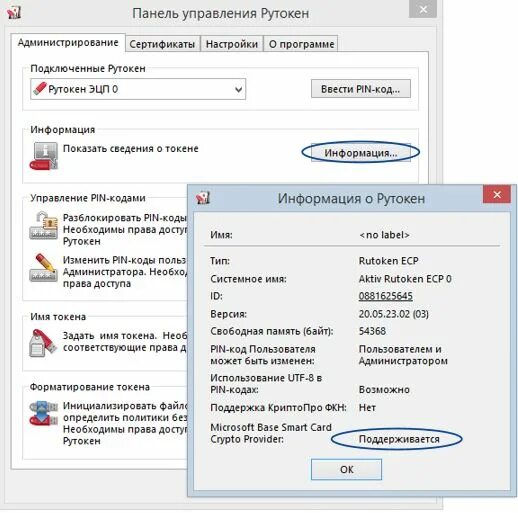This screenshot has height=513, width=518.
Task: Close the Панель управления Рутокен window
Action: 423,9
